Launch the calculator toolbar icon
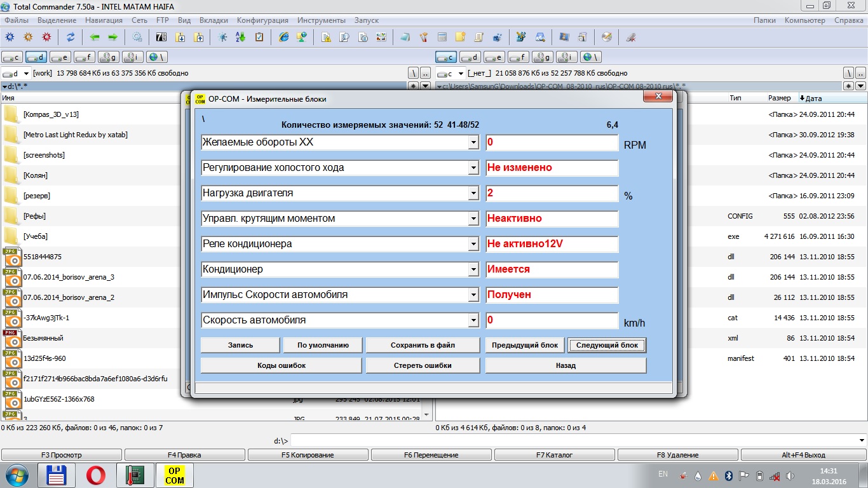The height and width of the screenshot is (488, 868). click(442, 37)
